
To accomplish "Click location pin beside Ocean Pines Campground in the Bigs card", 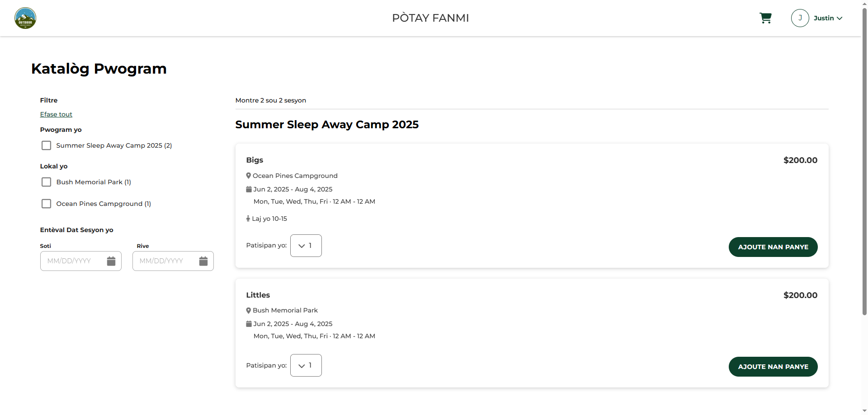I will (x=248, y=176).
